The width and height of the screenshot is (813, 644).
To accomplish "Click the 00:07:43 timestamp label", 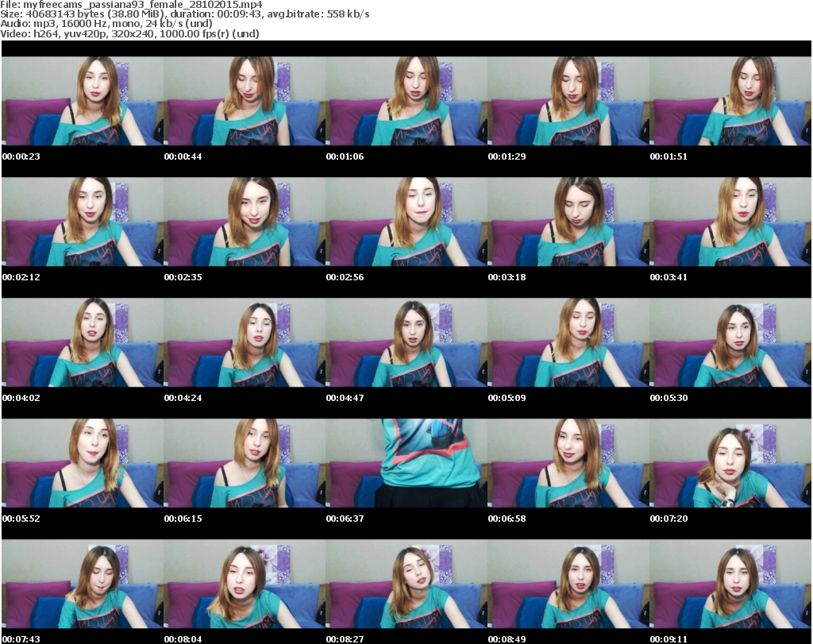I will coord(21,639).
